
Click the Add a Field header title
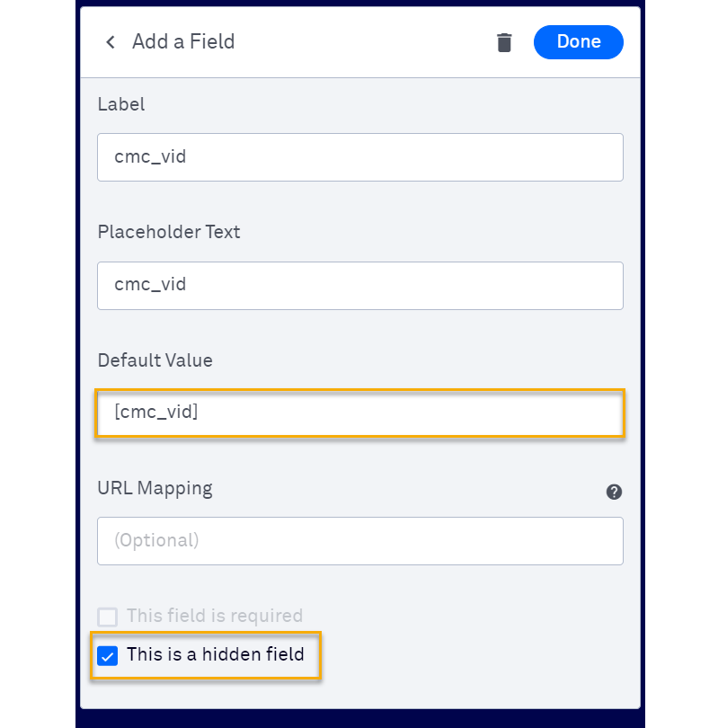click(183, 42)
